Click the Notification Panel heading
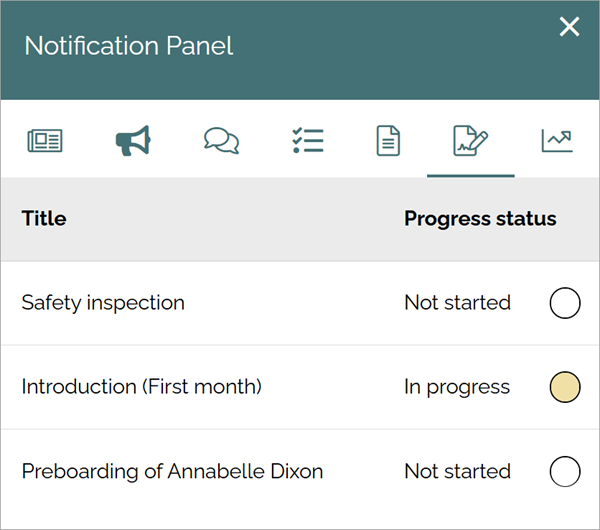Viewport: 600px width, 530px height. point(129,46)
